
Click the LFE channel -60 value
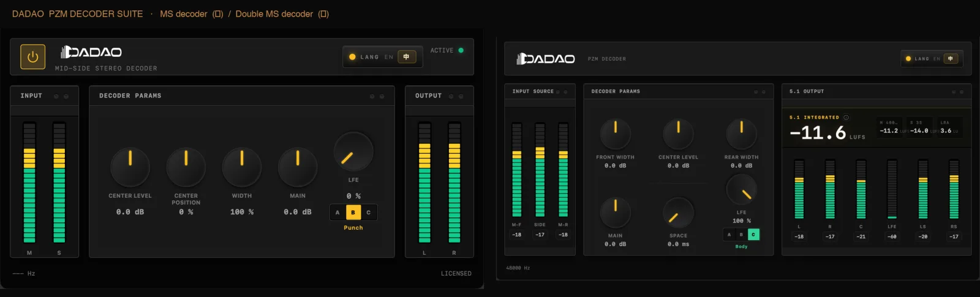(892, 236)
